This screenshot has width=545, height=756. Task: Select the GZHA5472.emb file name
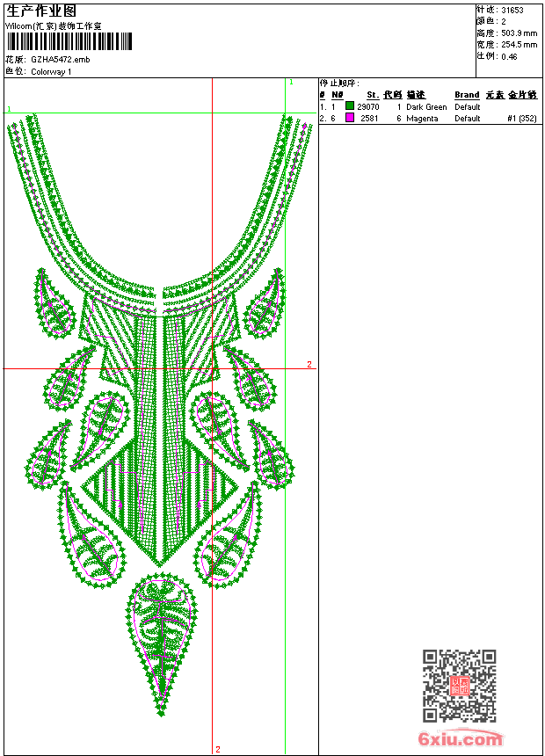pyautogui.click(x=60, y=60)
